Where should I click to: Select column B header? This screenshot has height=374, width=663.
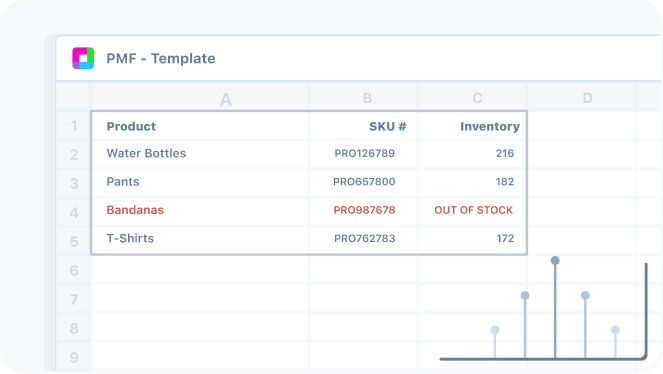pyautogui.click(x=367, y=98)
